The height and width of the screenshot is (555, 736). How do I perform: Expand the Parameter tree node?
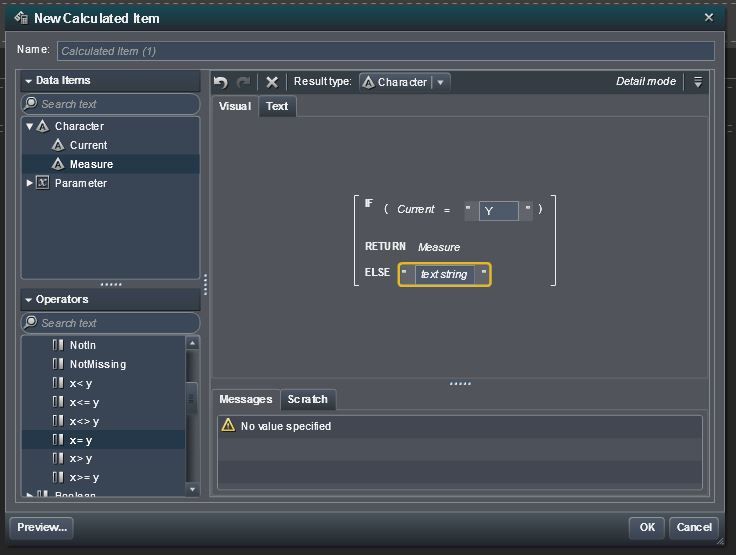coord(30,183)
